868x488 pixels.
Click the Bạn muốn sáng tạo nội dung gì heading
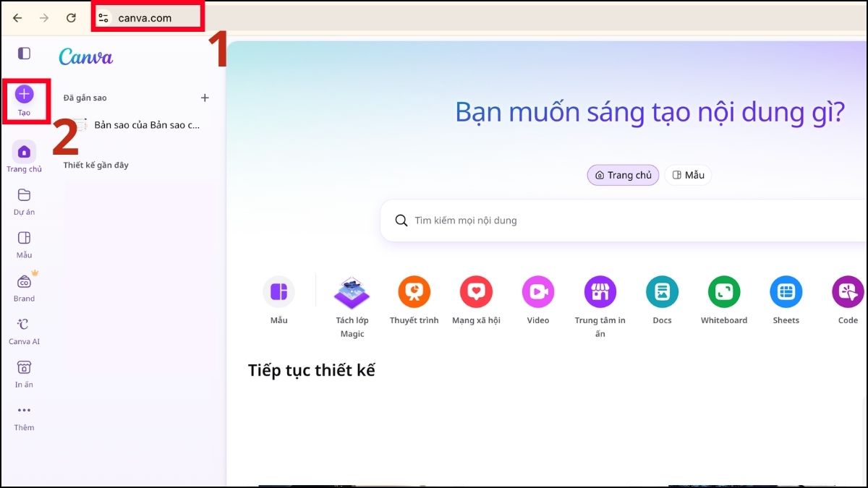[650, 113]
